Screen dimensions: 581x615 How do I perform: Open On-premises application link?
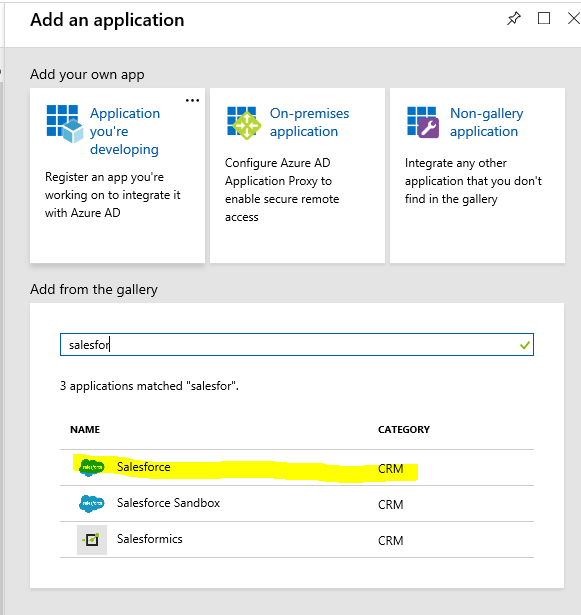[x=309, y=122]
